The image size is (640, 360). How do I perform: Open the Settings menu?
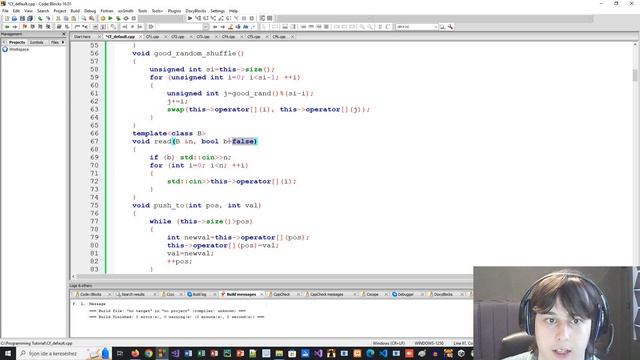(217, 11)
